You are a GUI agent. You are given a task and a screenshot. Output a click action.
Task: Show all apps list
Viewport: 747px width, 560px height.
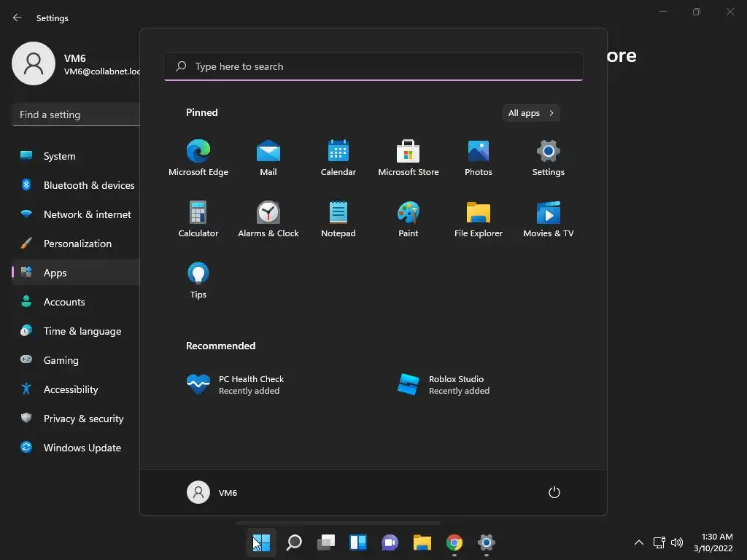pos(531,113)
